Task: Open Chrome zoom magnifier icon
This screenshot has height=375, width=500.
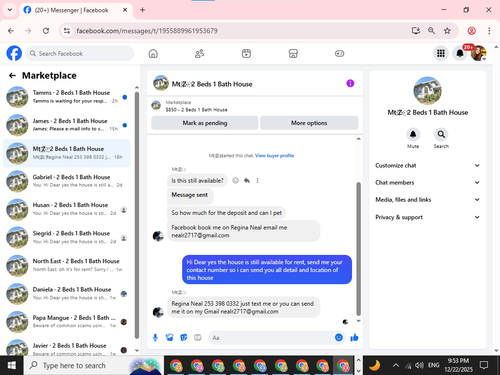Action: coord(431,31)
